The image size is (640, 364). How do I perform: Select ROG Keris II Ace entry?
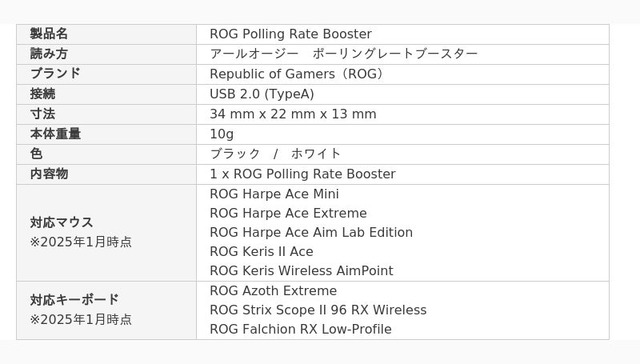tap(262, 251)
